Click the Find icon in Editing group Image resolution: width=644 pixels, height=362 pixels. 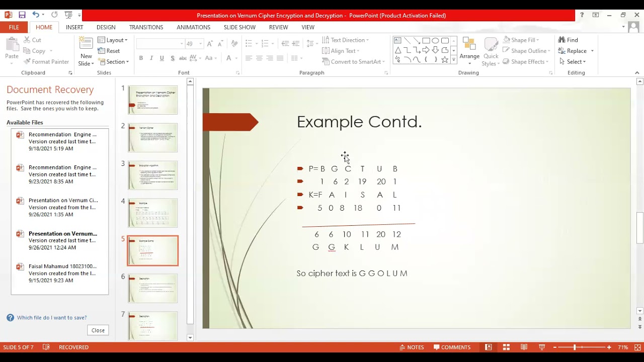point(562,40)
